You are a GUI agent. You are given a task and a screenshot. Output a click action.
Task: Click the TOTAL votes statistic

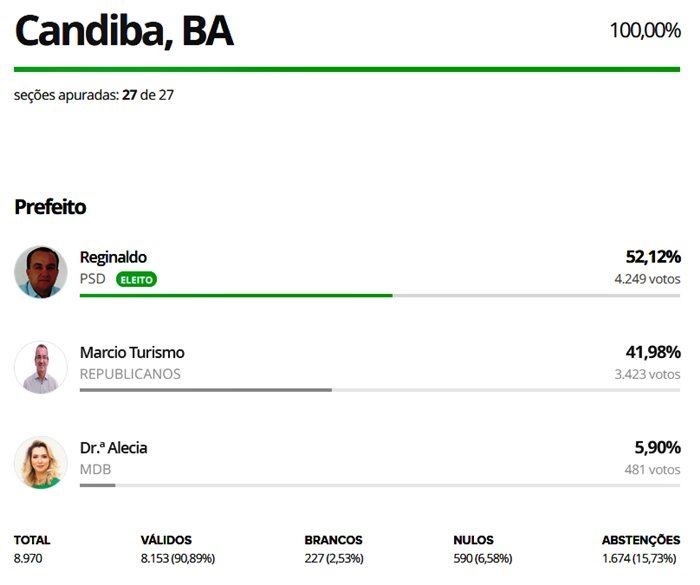click(32, 549)
